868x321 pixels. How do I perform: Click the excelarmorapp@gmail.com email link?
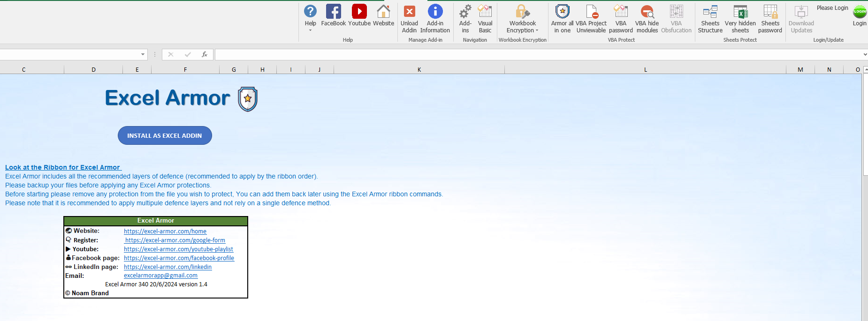tap(160, 276)
